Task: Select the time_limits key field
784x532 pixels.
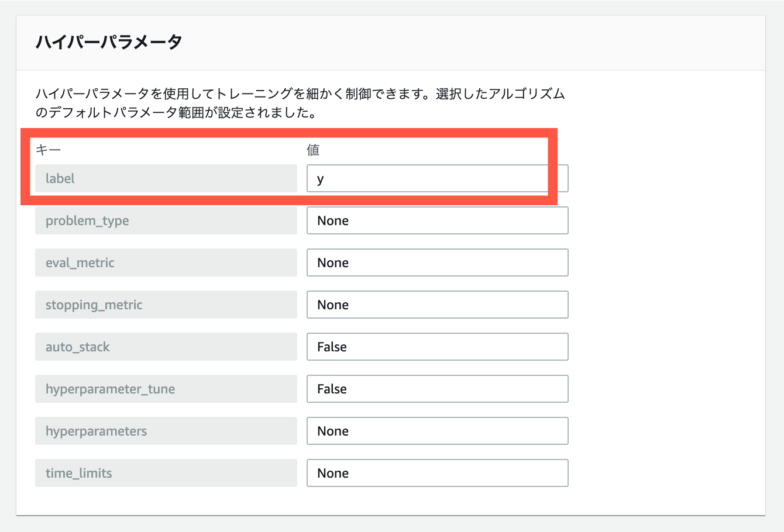Action: coord(166,473)
